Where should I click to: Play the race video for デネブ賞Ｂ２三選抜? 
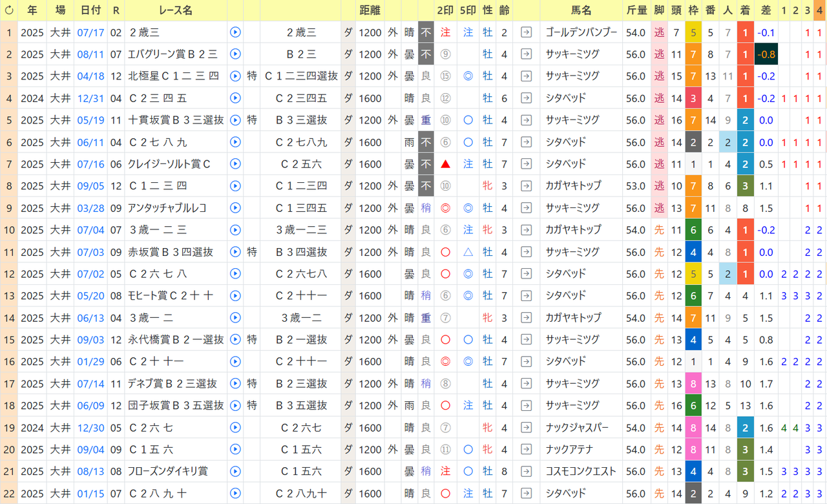235,384
